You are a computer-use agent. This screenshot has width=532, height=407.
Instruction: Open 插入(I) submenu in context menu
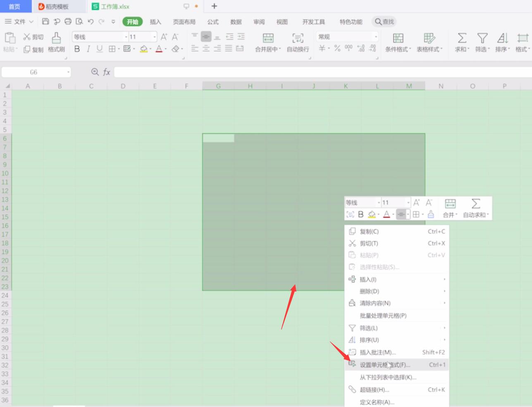397,279
